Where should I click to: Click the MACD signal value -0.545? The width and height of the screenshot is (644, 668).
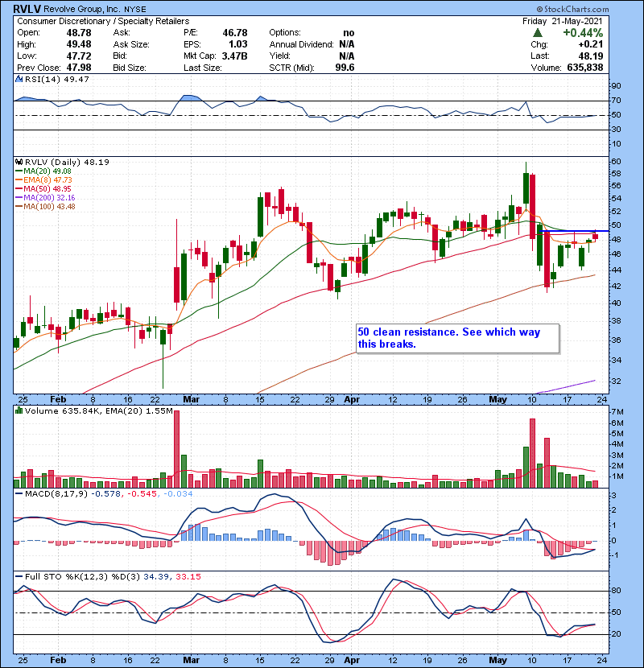point(142,494)
